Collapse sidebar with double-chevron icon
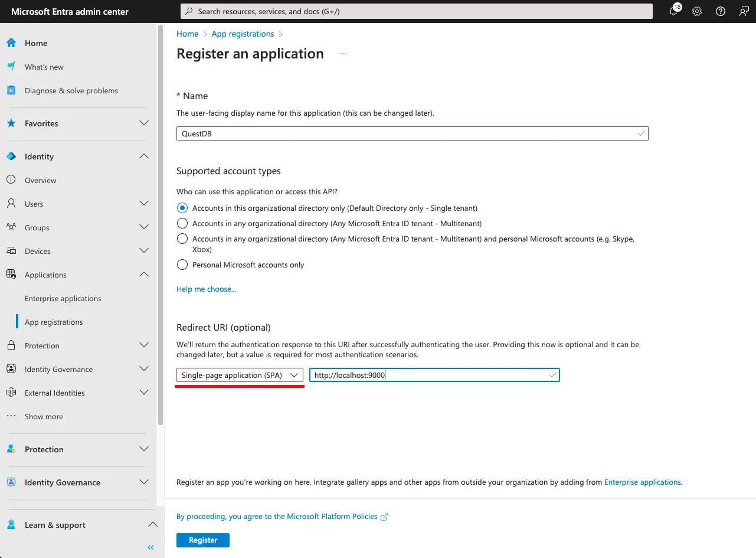Image resolution: width=756 pixels, height=558 pixels. 150,547
